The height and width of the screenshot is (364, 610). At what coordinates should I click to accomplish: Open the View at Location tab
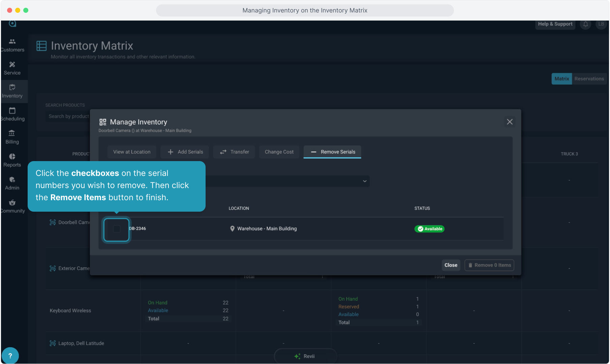132,152
